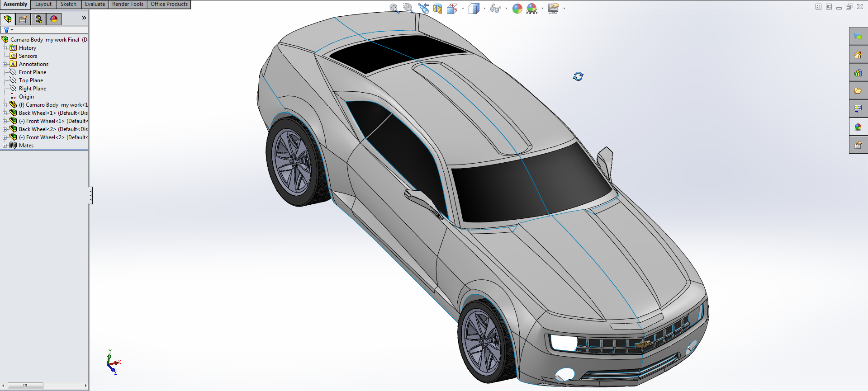
Task: Click the tree panel scroll left arrow
Action: point(4,386)
